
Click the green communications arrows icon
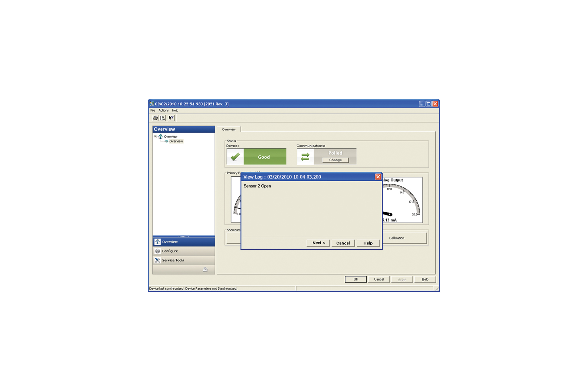[305, 157]
